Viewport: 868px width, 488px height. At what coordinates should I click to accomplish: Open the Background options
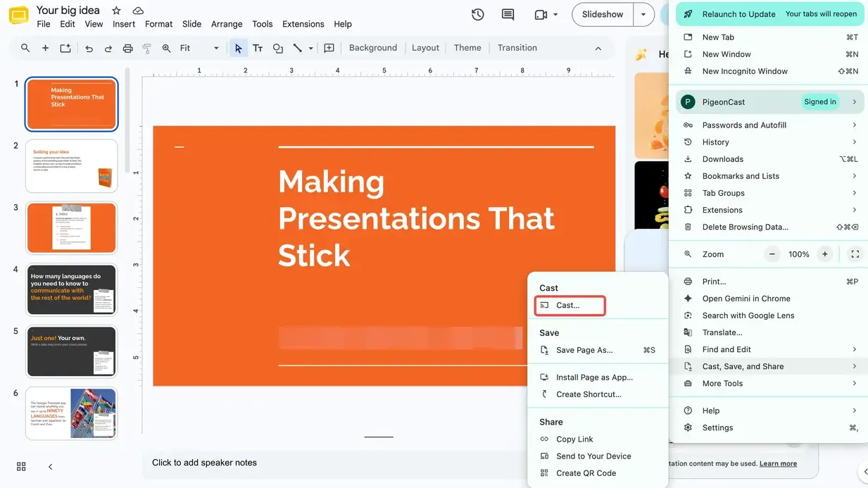[x=373, y=48]
